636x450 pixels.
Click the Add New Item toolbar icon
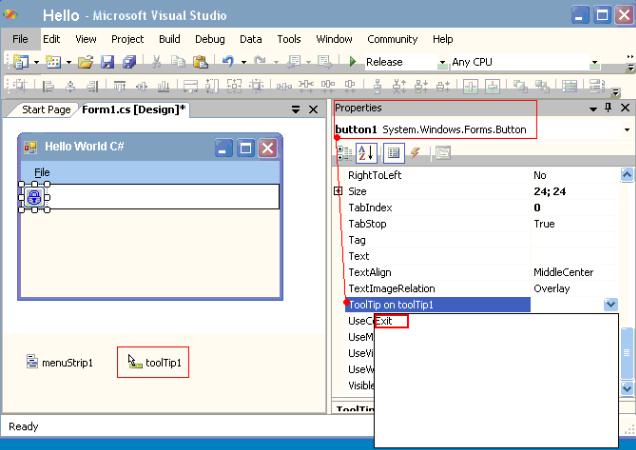coord(53,62)
